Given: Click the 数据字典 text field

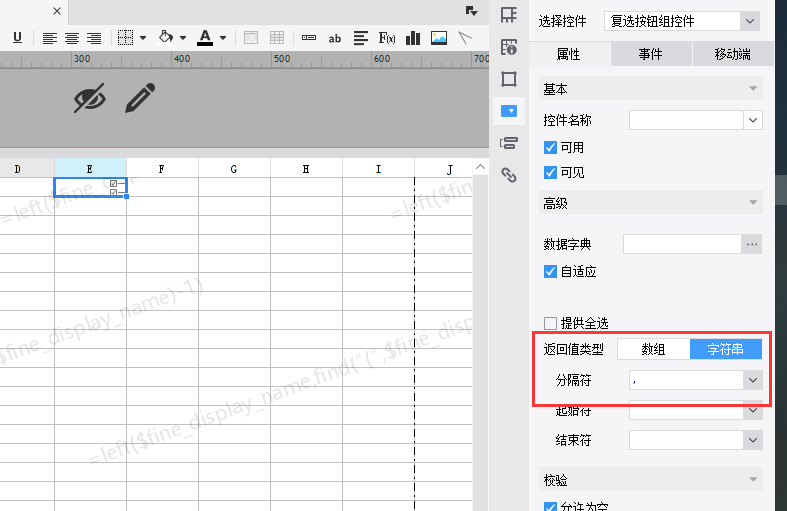Looking at the screenshot, I should tap(682, 244).
